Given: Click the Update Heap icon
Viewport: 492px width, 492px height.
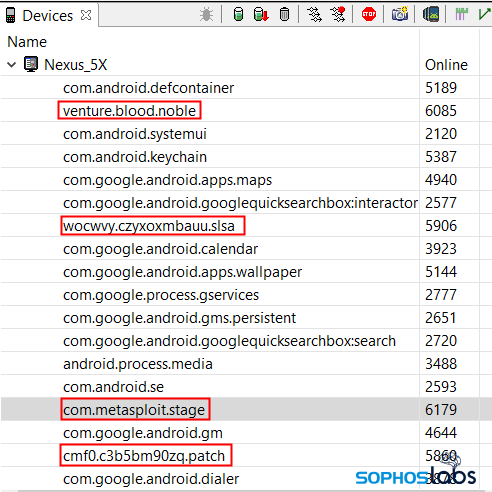Looking at the screenshot, I should click(x=238, y=14).
